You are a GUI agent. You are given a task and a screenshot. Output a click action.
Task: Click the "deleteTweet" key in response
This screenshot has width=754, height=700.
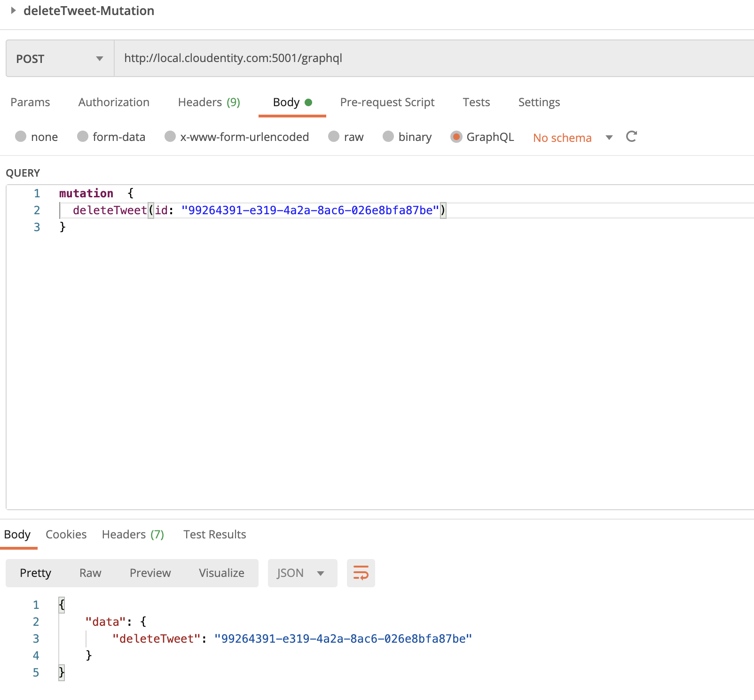pos(157,638)
